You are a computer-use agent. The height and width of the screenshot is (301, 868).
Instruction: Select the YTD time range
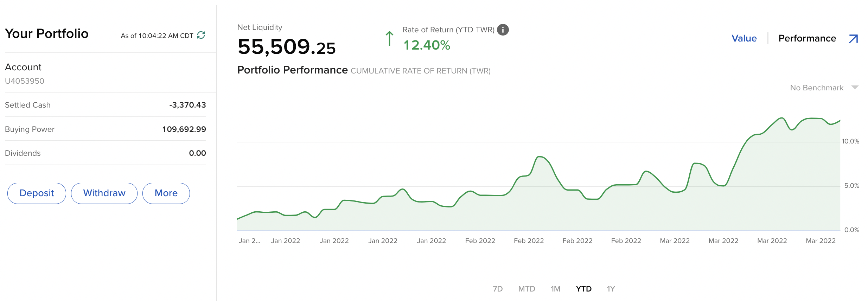(x=583, y=289)
